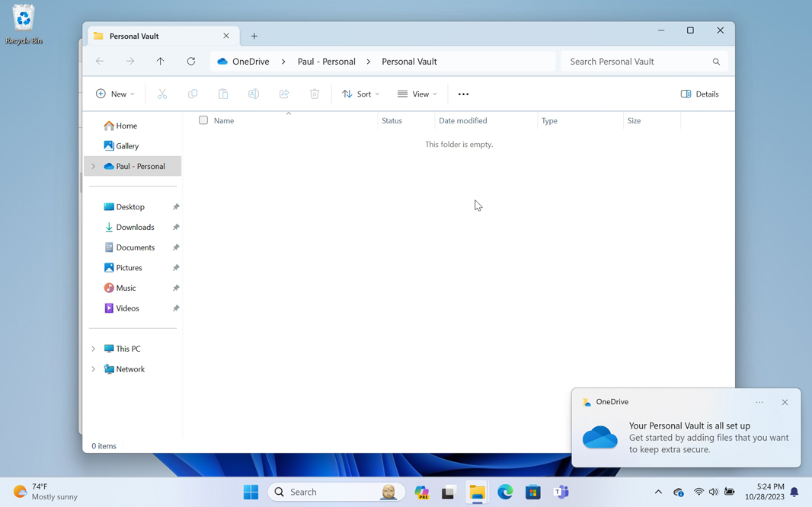Screen dimensions: 812x507
Task: Click the Refresh icon in the navigation bar
Action: click(191, 62)
